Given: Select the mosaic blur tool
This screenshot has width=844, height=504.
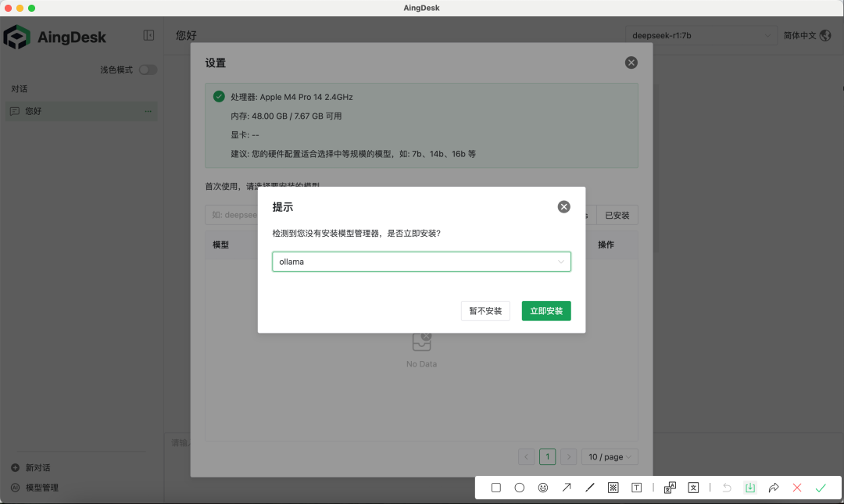Looking at the screenshot, I should pos(613,488).
